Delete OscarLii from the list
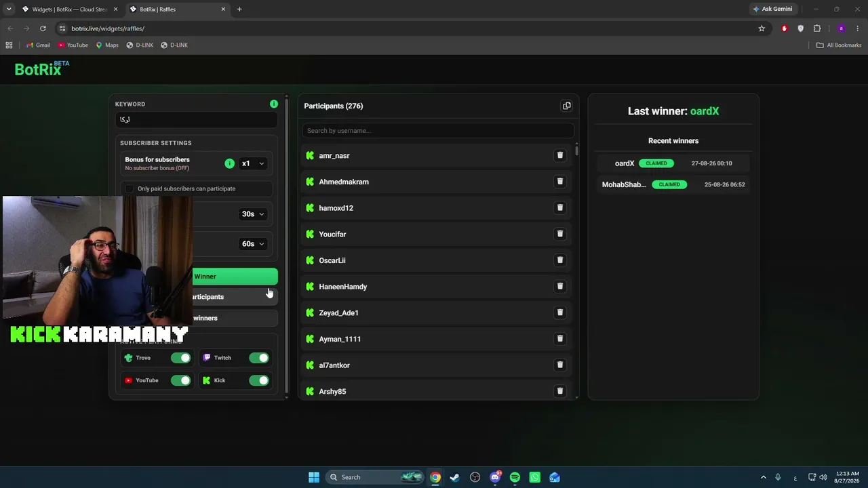868x488 pixels. pyautogui.click(x=560, y=260)
